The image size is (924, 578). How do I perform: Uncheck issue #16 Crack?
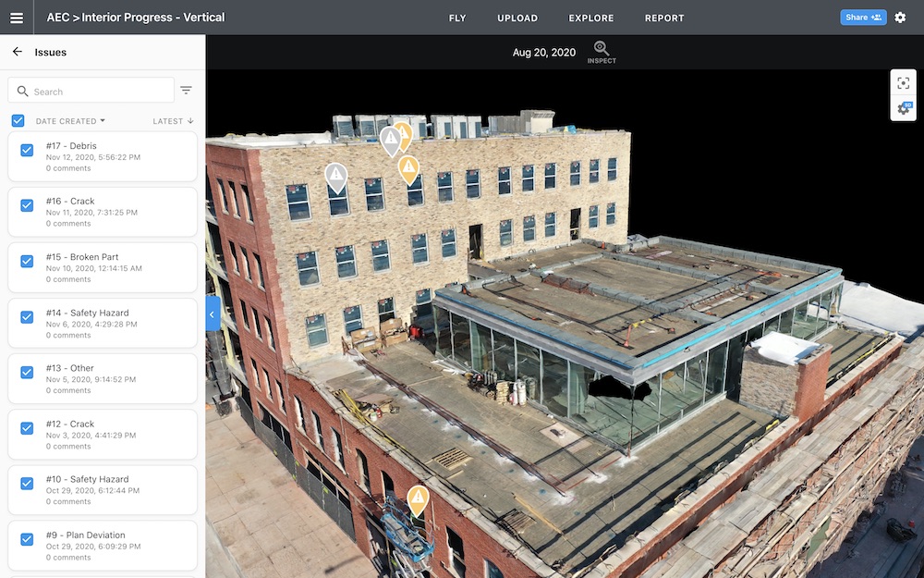point(27,205)
